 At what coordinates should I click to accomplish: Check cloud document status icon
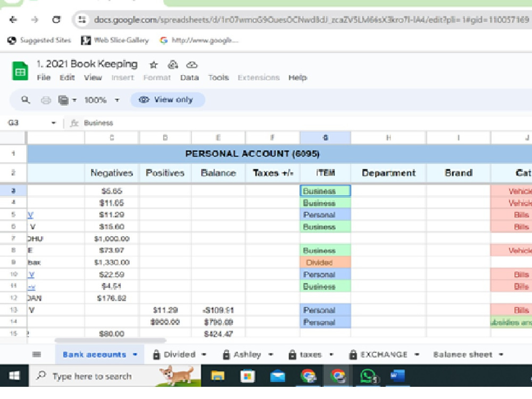192,64
